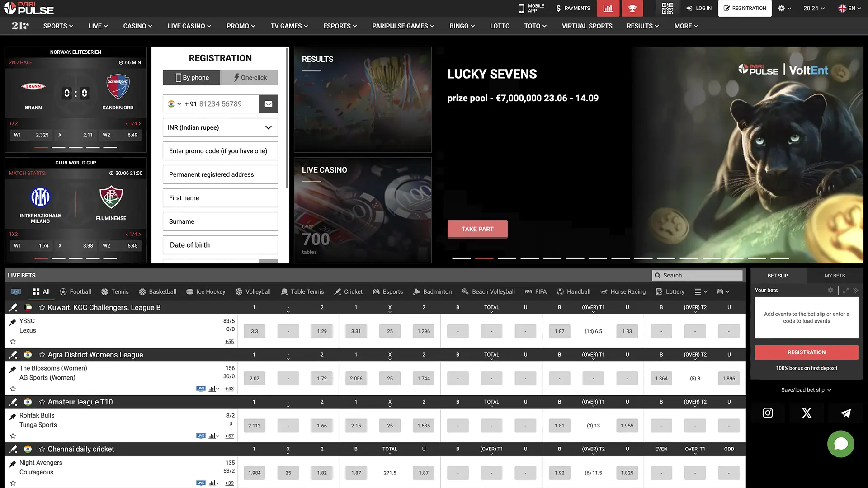Filter live bets by Ice Hockey

(206, 292)
